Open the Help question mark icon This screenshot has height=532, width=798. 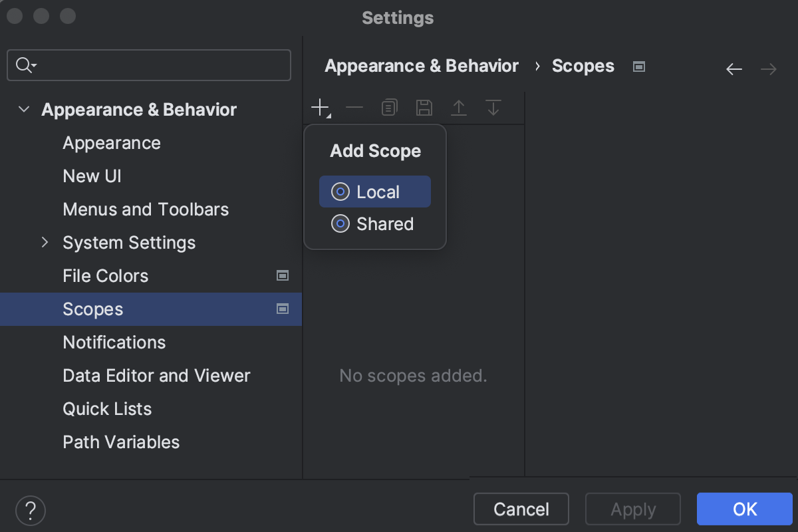point(30,510)
